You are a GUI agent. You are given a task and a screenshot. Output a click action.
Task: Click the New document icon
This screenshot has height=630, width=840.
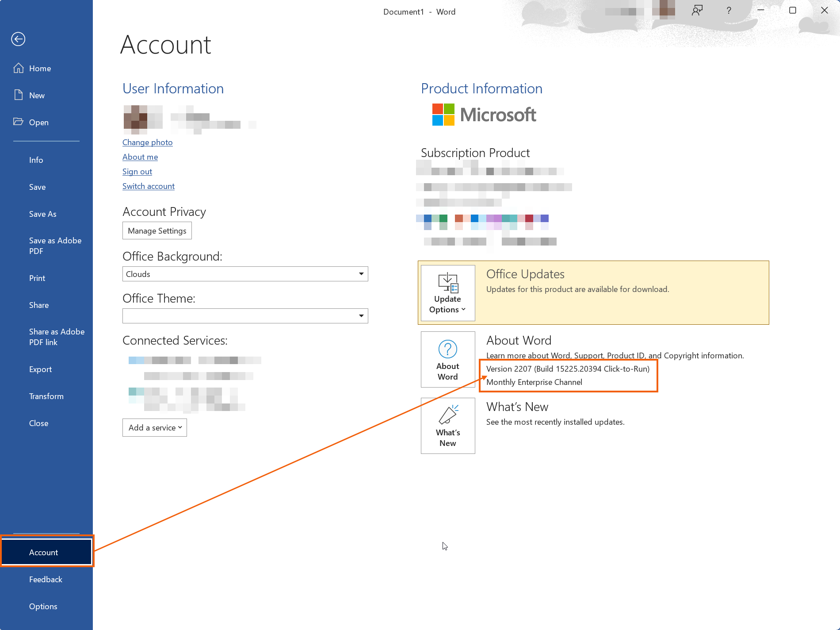pos(19,95)
